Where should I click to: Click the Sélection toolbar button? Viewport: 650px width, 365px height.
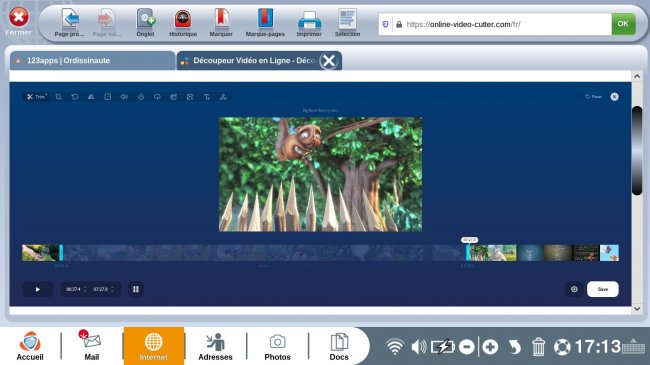pos(347,23)
